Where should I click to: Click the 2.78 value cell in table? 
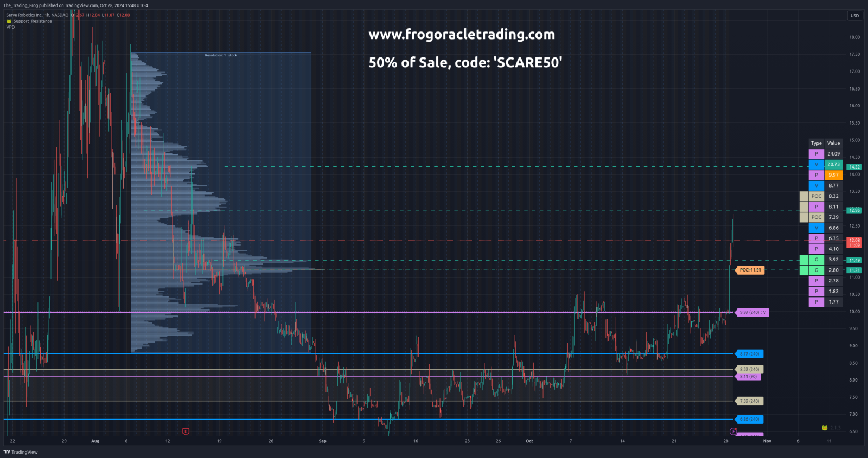click(834, 281)
